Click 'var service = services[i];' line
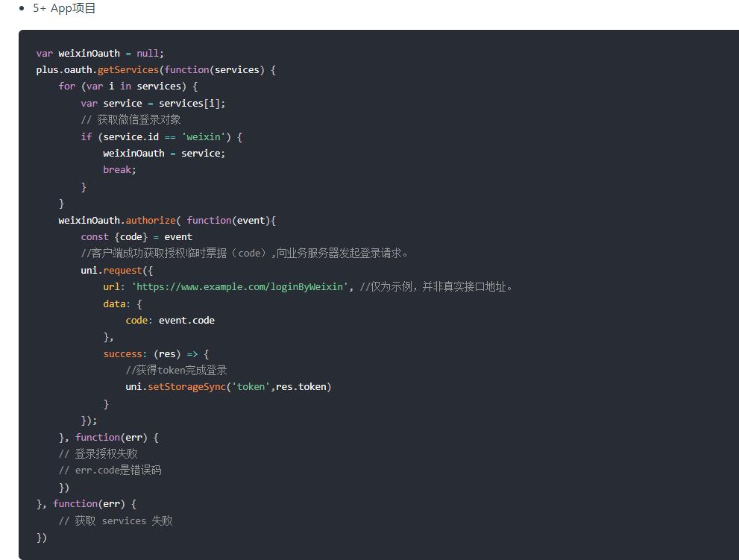Image resolution: width=739 pixels, height=560 pixels. point(153,104)
